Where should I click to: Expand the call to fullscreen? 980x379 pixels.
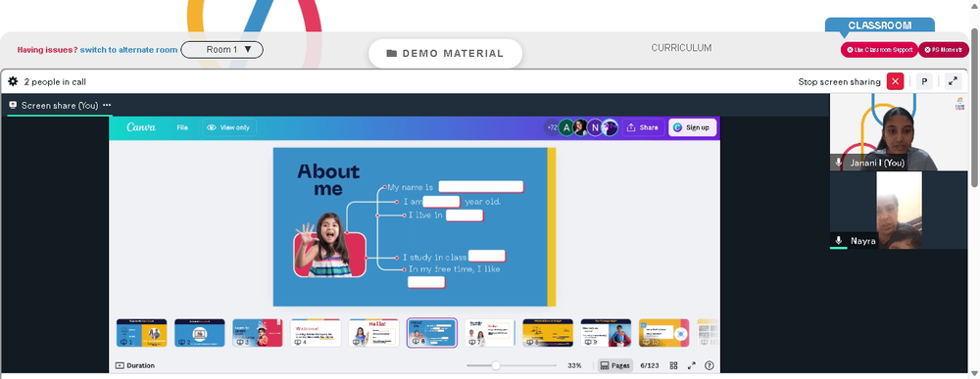953,81
